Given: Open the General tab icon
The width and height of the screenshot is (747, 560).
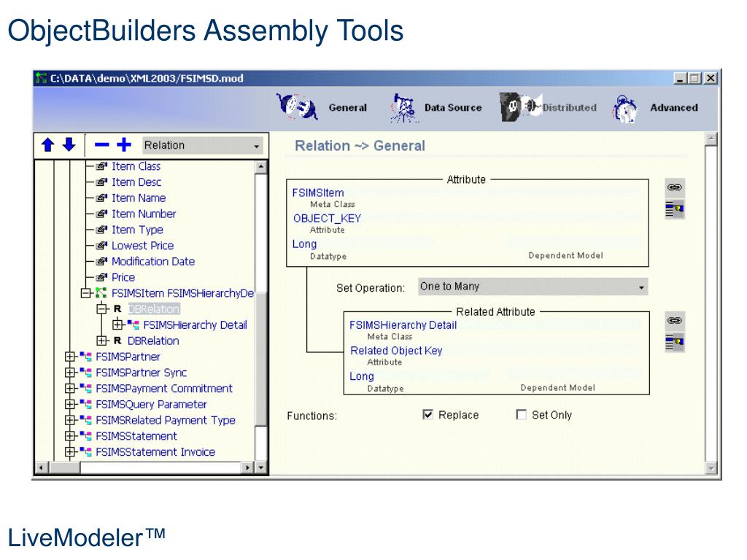Looking at the screenshot, I should (298, 106).
